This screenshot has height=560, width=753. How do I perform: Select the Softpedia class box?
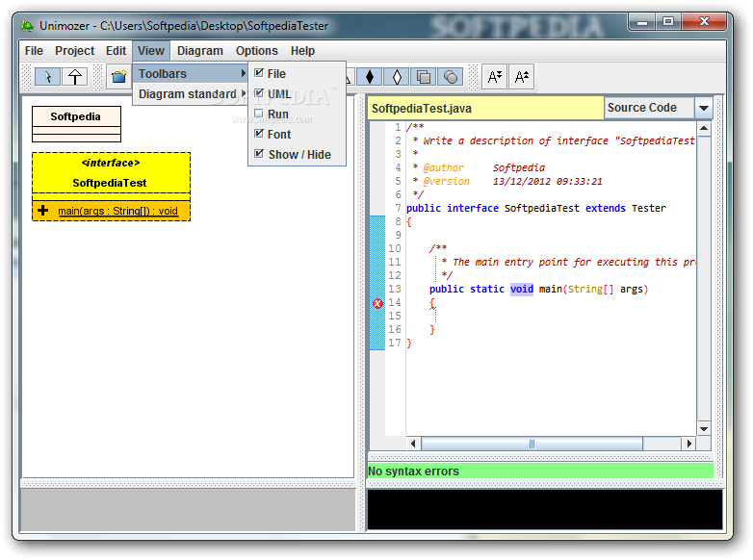(76, 124)
